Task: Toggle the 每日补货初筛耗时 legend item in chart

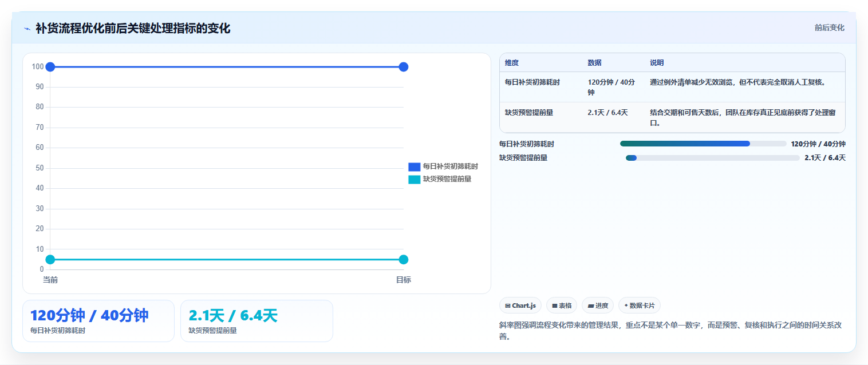Action: pos(443,166)
